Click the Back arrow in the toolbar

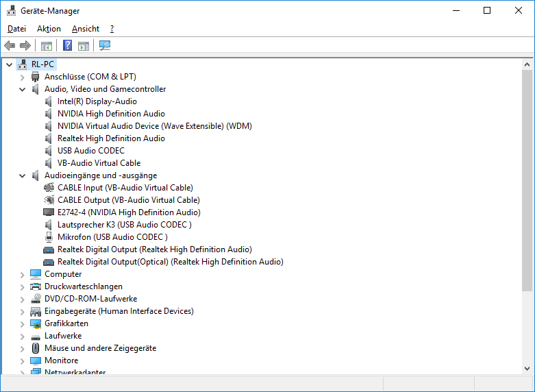[10, 46]
